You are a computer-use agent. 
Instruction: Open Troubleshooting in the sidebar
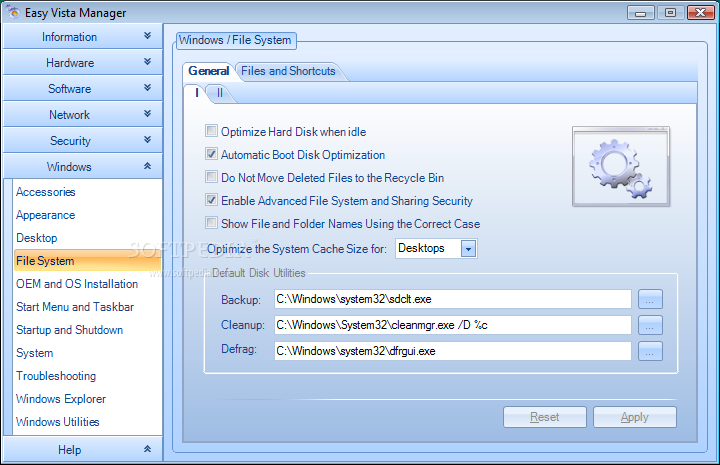tap(56, 375)
